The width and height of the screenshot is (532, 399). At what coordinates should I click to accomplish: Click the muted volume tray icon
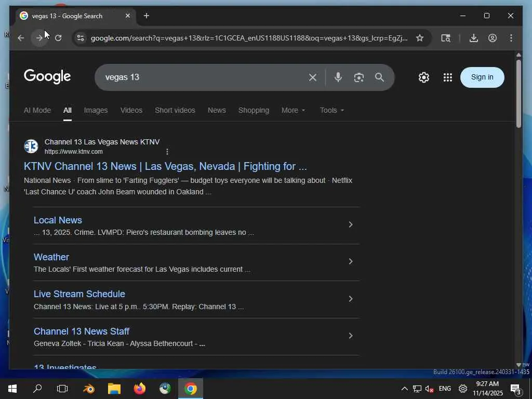tap(430, 389)
